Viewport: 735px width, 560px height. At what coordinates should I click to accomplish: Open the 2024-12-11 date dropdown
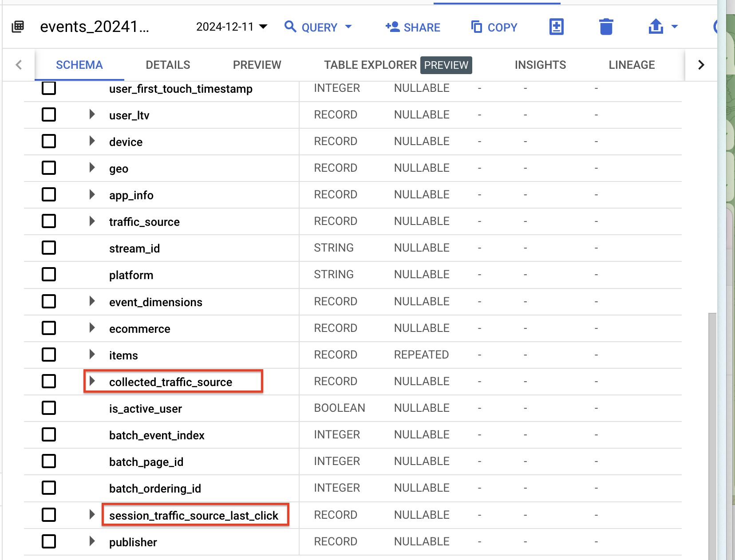[x=231, y=27]
